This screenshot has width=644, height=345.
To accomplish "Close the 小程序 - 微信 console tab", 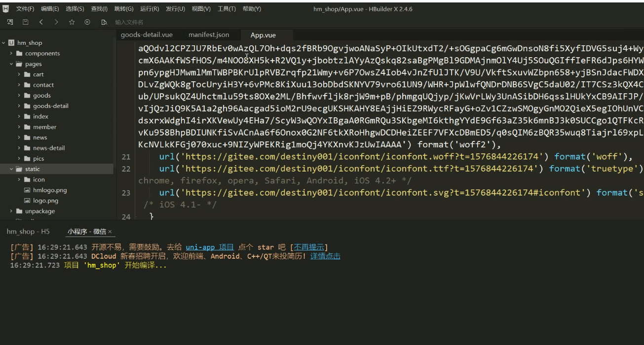I will click(x=110, y=232).
